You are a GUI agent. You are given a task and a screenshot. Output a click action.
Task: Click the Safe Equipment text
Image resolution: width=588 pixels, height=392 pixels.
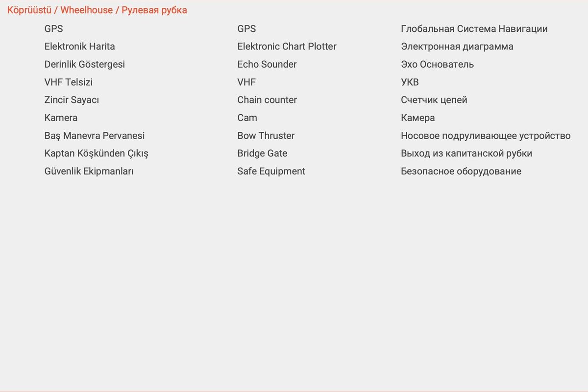coord(271,171)
